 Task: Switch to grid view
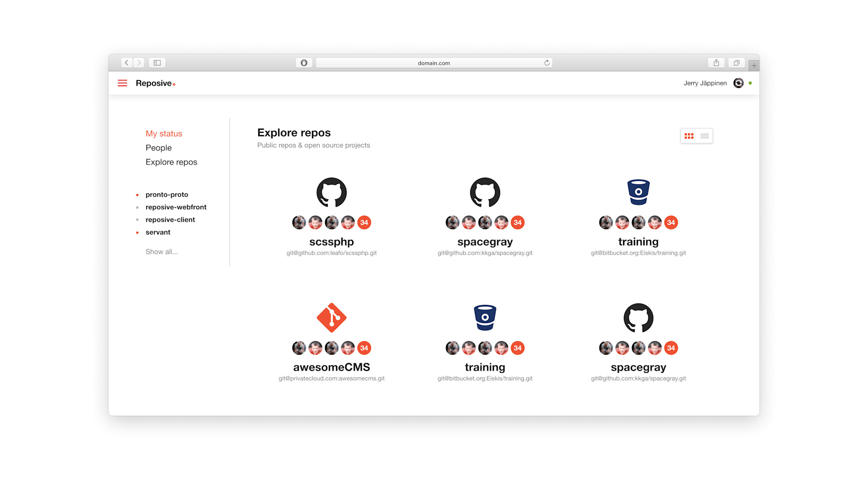coord(689,136)
